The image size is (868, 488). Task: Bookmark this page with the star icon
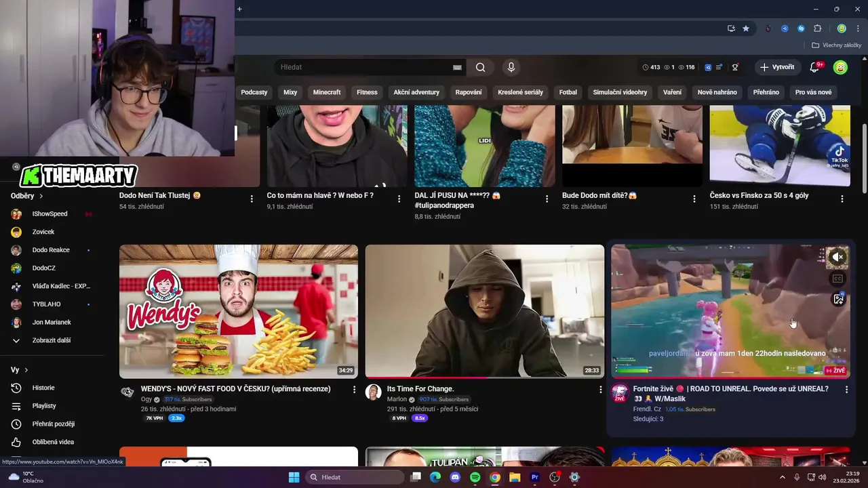(746, 28)
